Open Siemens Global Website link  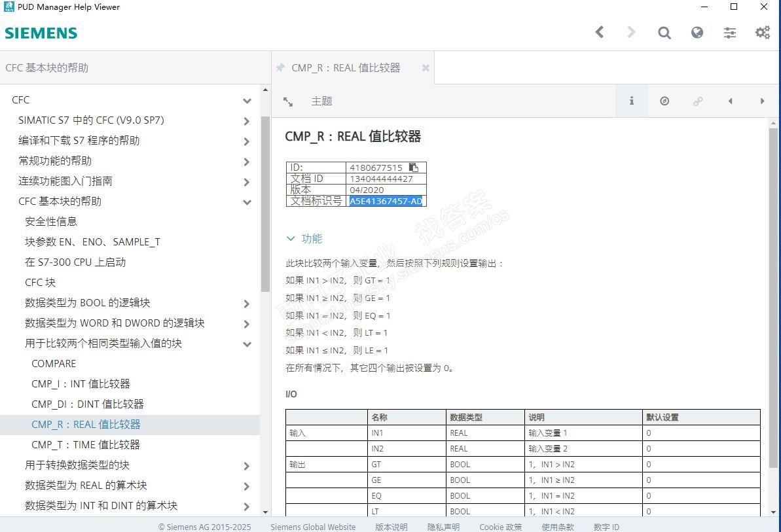coord(314,527)
